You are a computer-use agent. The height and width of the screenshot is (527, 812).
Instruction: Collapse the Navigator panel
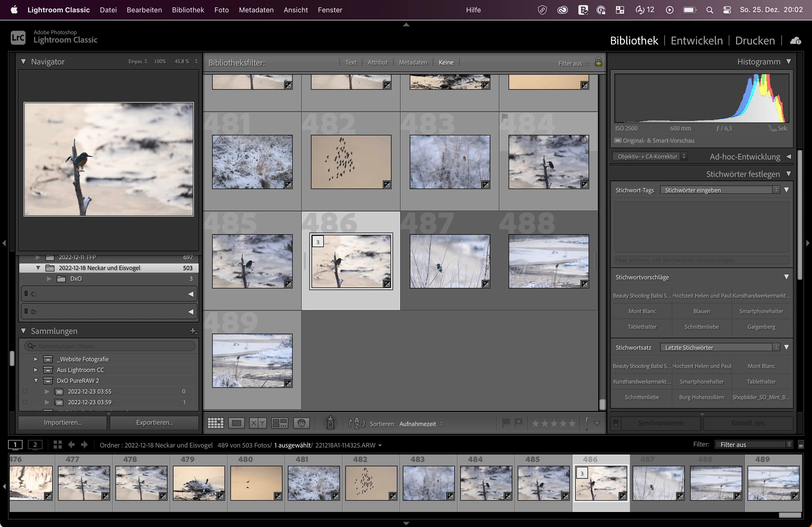[x=23, y=62]
